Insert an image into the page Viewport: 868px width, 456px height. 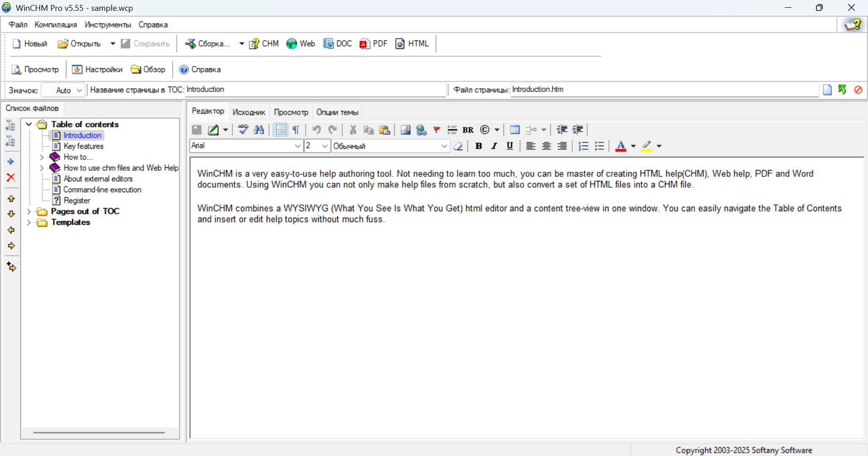pyautogui.click(x=406, y=130)
